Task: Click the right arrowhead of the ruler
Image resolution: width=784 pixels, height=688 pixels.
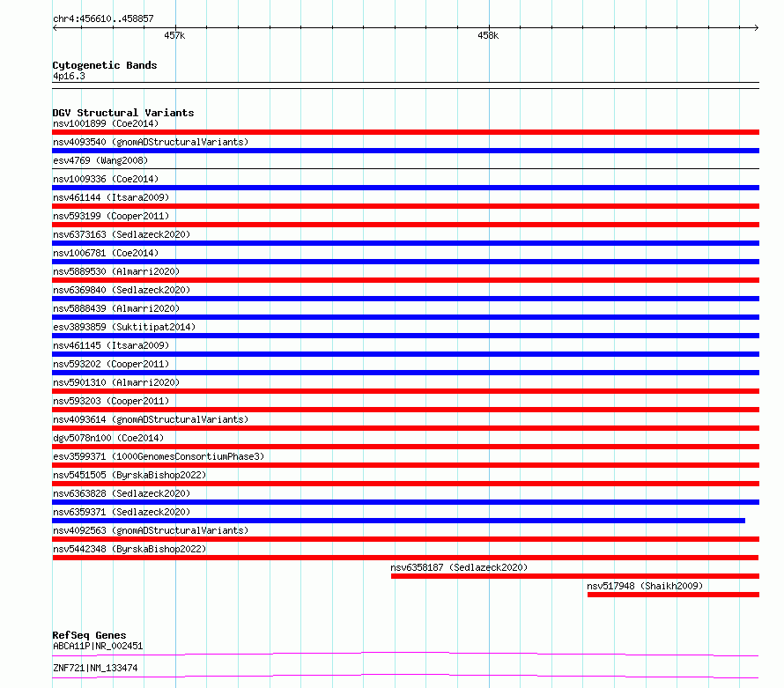Action: [757, 28]
